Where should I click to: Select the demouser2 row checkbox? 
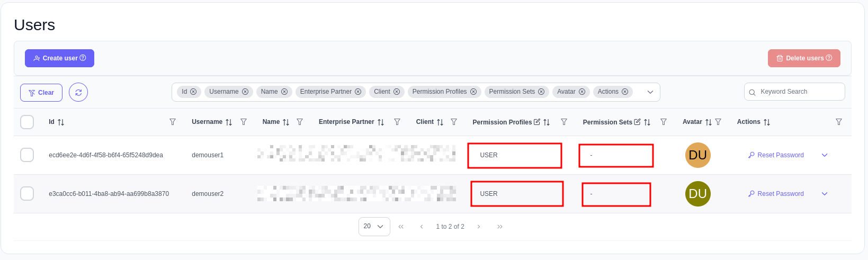tap(27, 194)
